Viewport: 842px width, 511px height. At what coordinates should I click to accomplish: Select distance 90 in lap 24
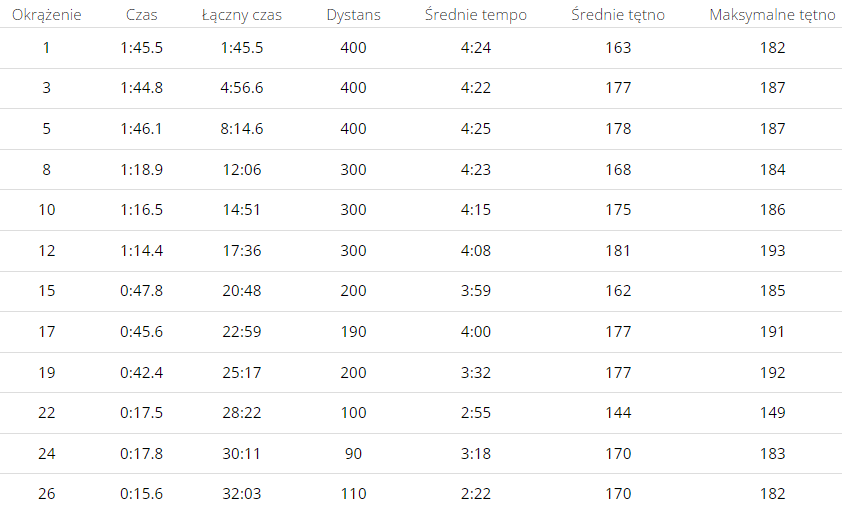pyautogui.click(x=353, y=454)
